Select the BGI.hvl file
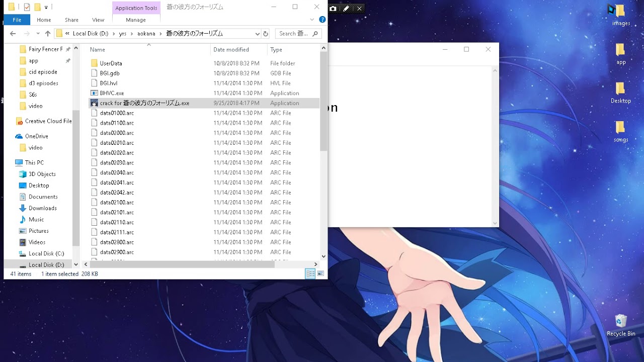Screen dimensions: 644x362 tap(108, 83)
